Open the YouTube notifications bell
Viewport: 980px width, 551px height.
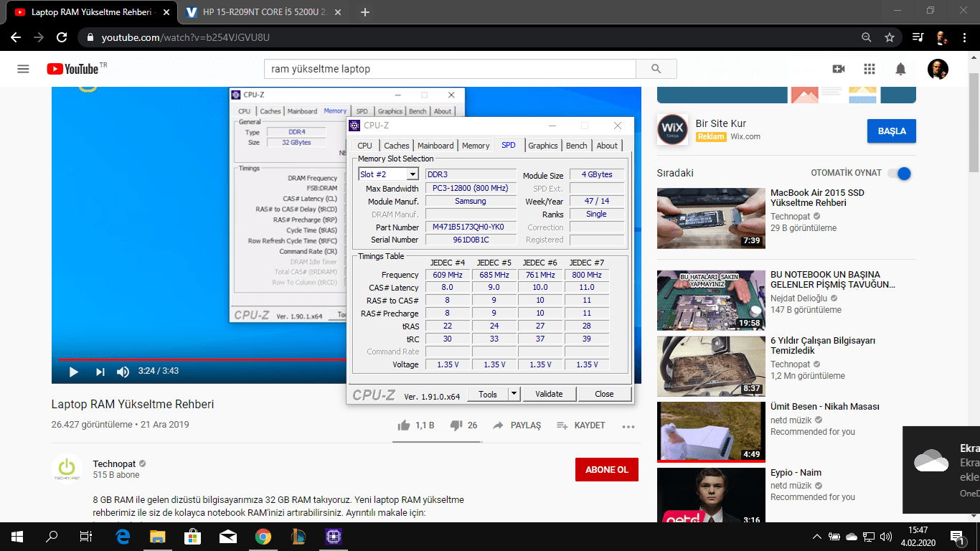(x=900, y=69)
